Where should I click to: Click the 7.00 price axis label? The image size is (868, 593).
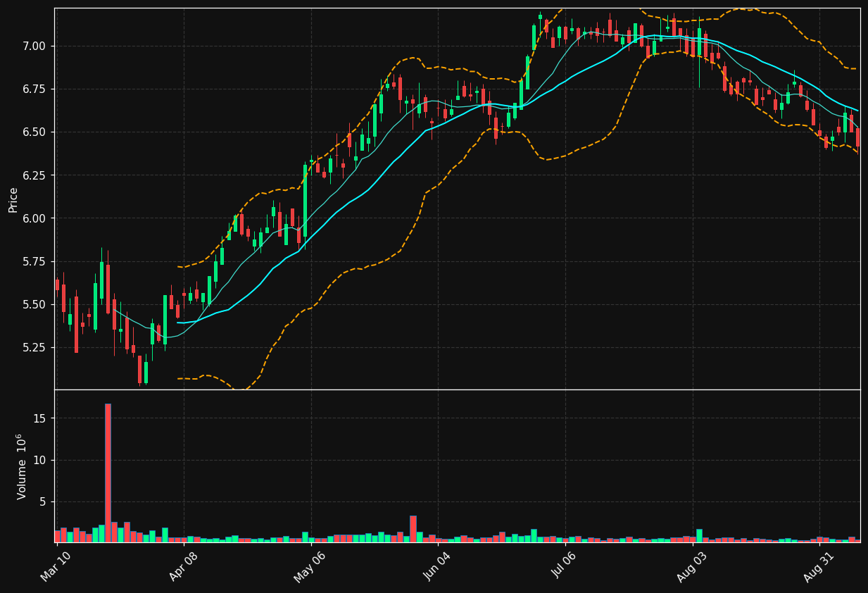click(33, 46)
